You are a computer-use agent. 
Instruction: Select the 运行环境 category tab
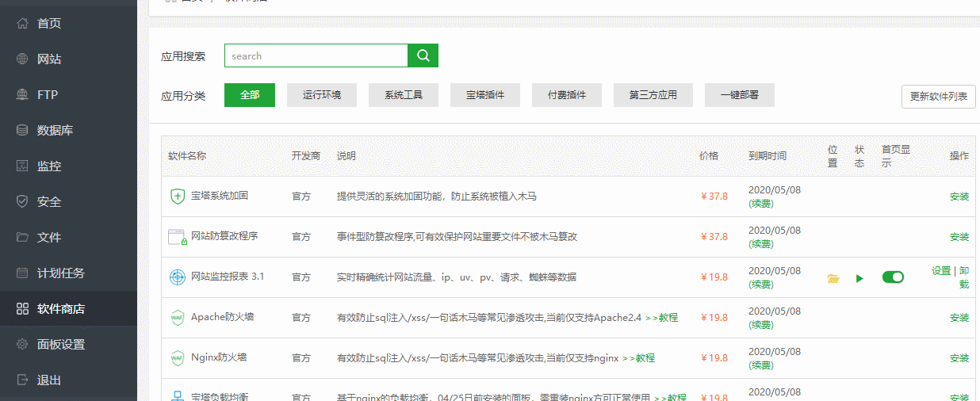coord(322,95)
